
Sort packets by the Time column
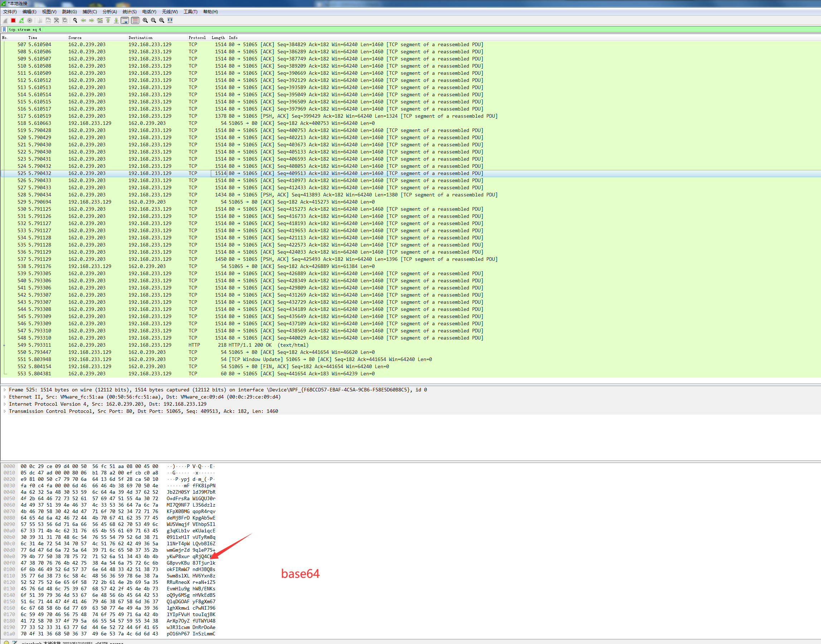coord(33,38)
